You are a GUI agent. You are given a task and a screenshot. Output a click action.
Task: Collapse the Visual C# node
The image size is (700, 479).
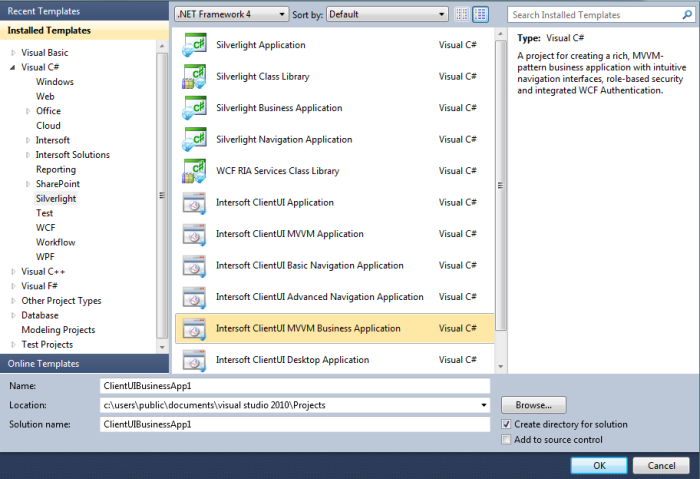12,67
